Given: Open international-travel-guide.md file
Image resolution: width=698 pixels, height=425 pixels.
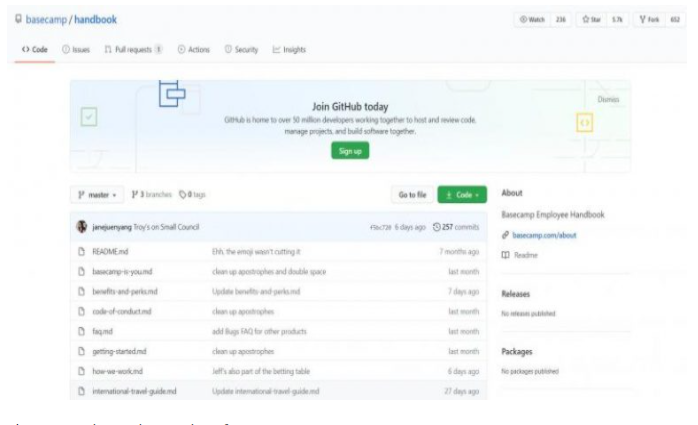Looking at the screenshot, I should click(134, 391).
